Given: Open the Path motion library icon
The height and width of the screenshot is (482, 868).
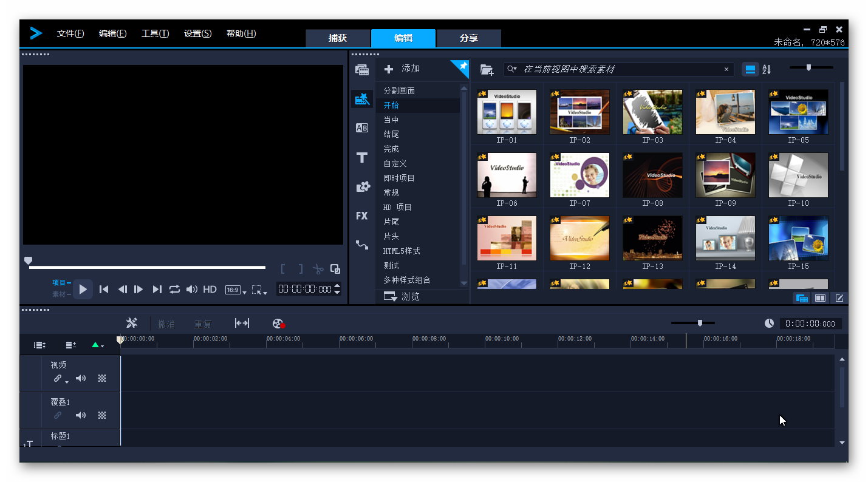Looking at the screenshot, I should pyautogui.click(x=362, y=245).
